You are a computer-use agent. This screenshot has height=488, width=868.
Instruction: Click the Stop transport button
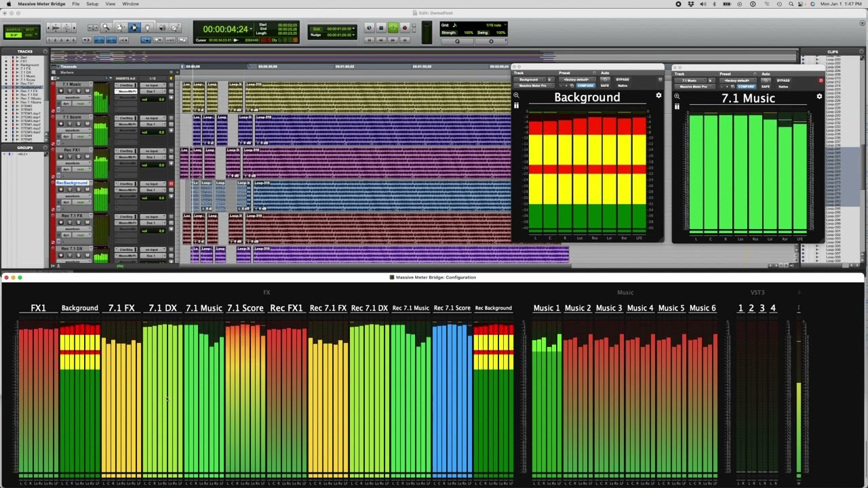[x=381, y=28]
